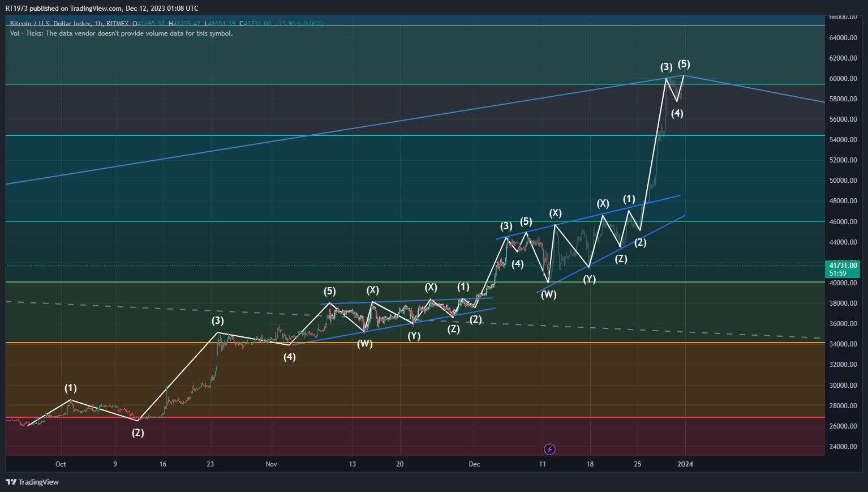Click the 51:59 bar countdown timer

838,273
